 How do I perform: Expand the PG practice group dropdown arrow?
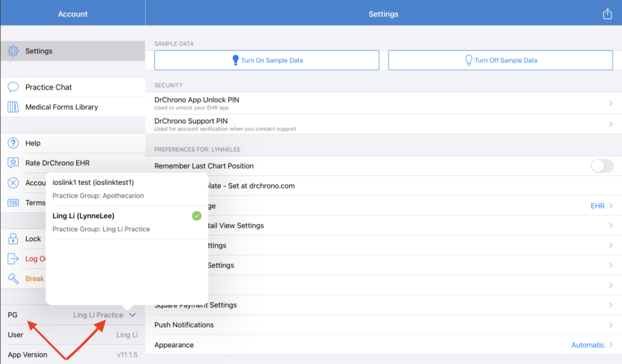point(133,315)
